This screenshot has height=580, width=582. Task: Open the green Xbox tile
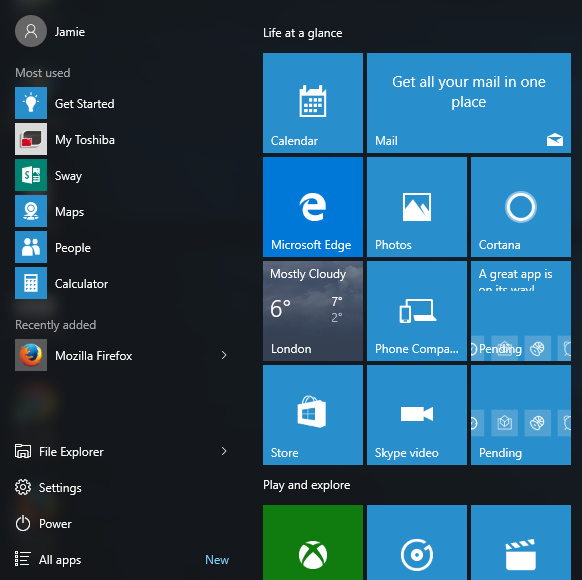(x=313, y=542)
